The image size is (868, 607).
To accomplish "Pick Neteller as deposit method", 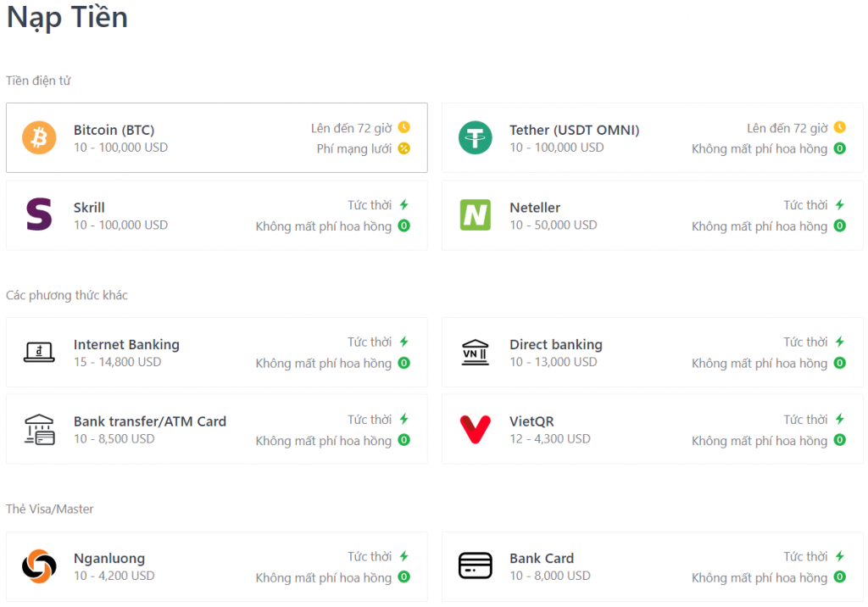I will [653, 214].
